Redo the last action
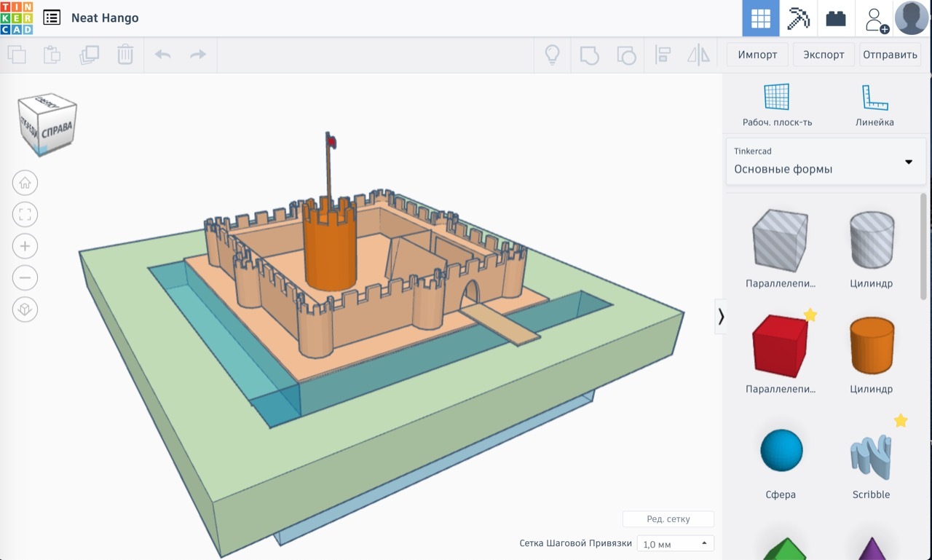This screenshot has width=932, height=560. pyautogui.click(x=198, y=55)
